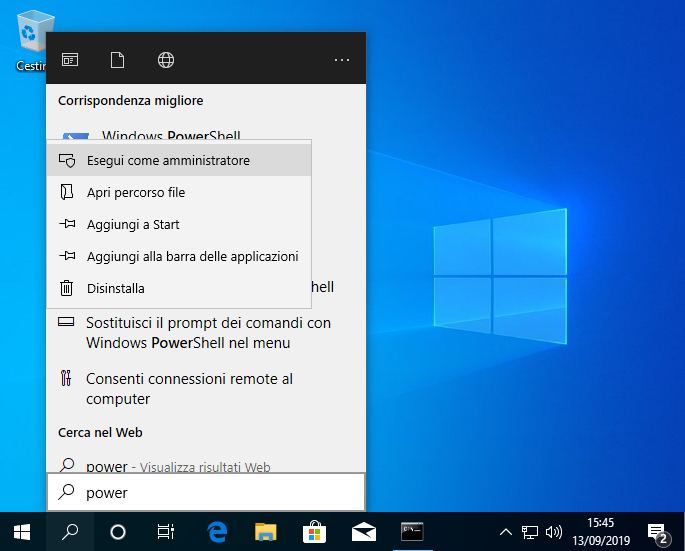Screen dimensions: 685x551
Task: Open File Explorer from the taskbar
Action: (x=266, y=532)
